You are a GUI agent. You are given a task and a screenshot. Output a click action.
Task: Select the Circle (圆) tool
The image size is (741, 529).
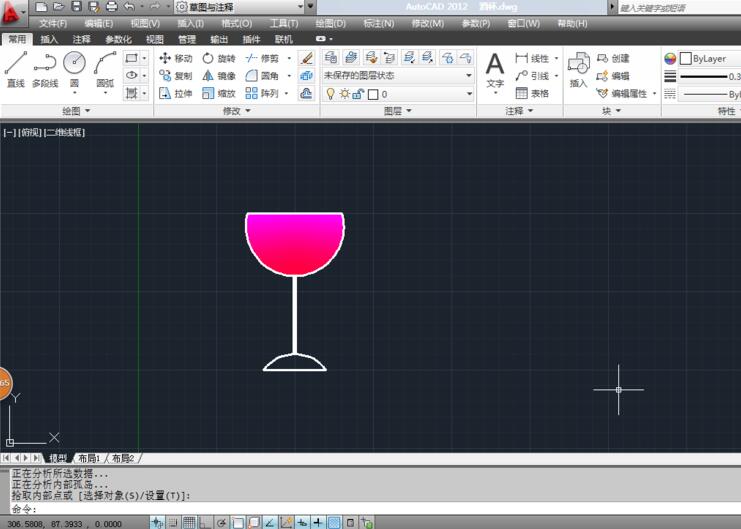(x=74, y=70)
